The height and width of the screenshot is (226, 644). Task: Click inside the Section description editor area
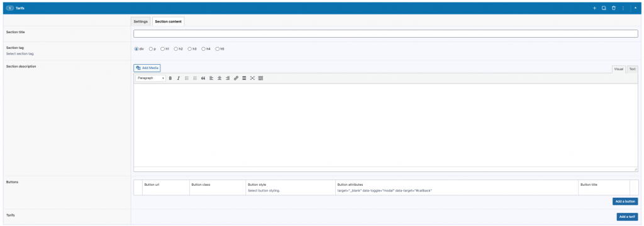pos(386,125)
